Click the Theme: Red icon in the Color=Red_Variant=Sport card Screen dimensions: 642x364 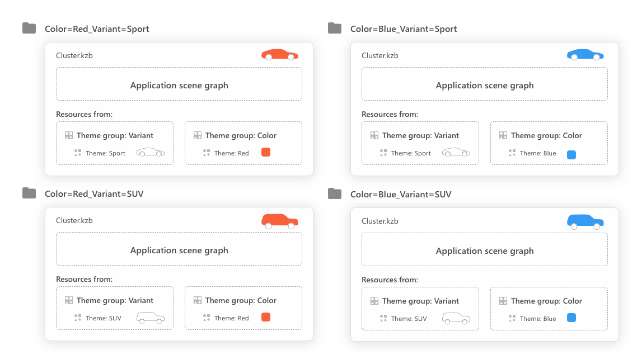click(207, 153)
